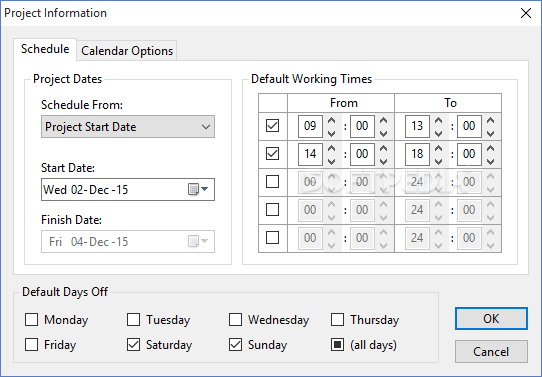Increase the first row To minutes spinner
The height and width of the screenshot is (377, 542).
tap(490, 121)
